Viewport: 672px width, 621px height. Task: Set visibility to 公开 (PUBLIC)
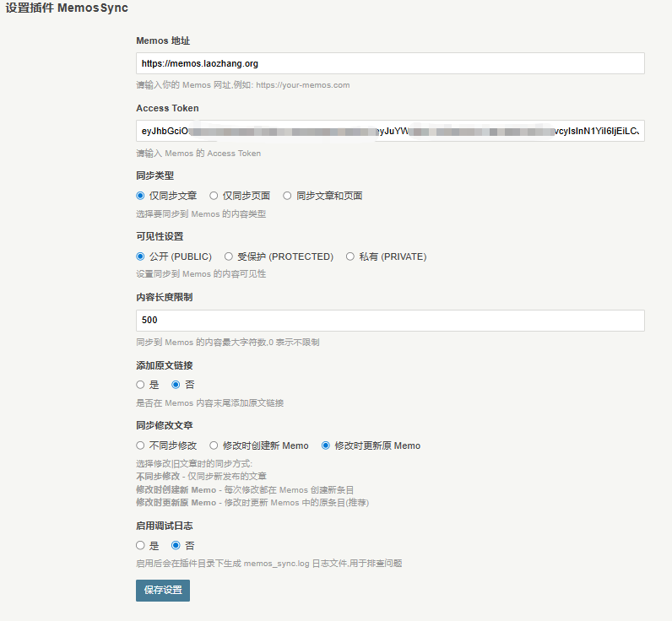point(141,256)
